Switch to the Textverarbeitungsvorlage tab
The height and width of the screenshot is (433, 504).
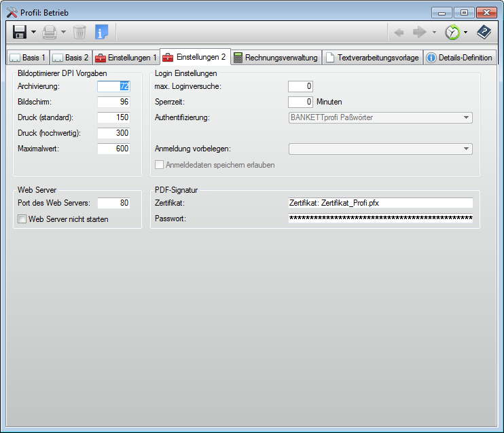pyautogui.click(x=372, y=58)
